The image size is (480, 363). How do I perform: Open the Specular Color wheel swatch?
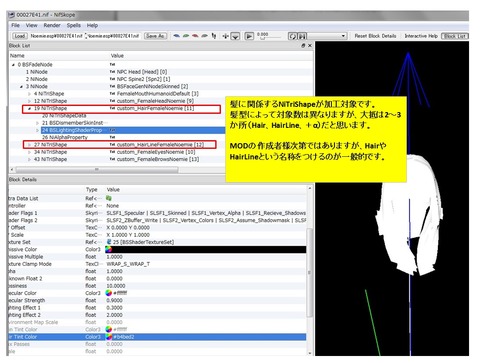[x=109, y=293]
